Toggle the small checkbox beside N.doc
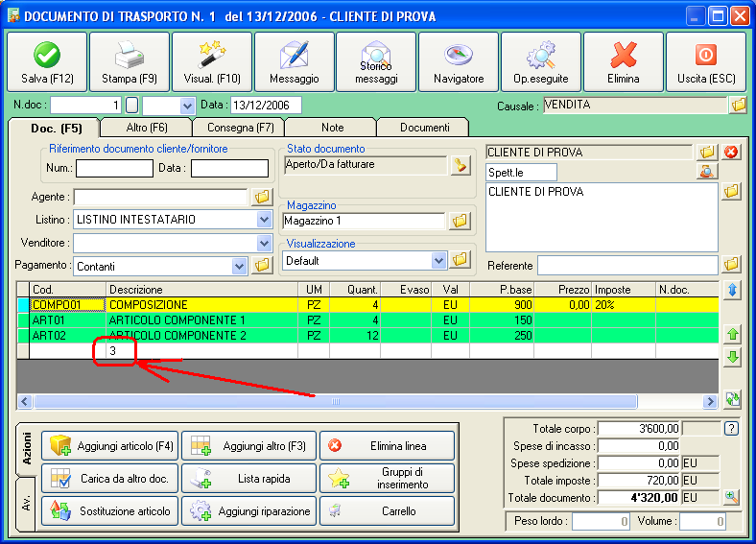Image resolution: width=756 pixels, height=544 pixels. pos(132,105)
